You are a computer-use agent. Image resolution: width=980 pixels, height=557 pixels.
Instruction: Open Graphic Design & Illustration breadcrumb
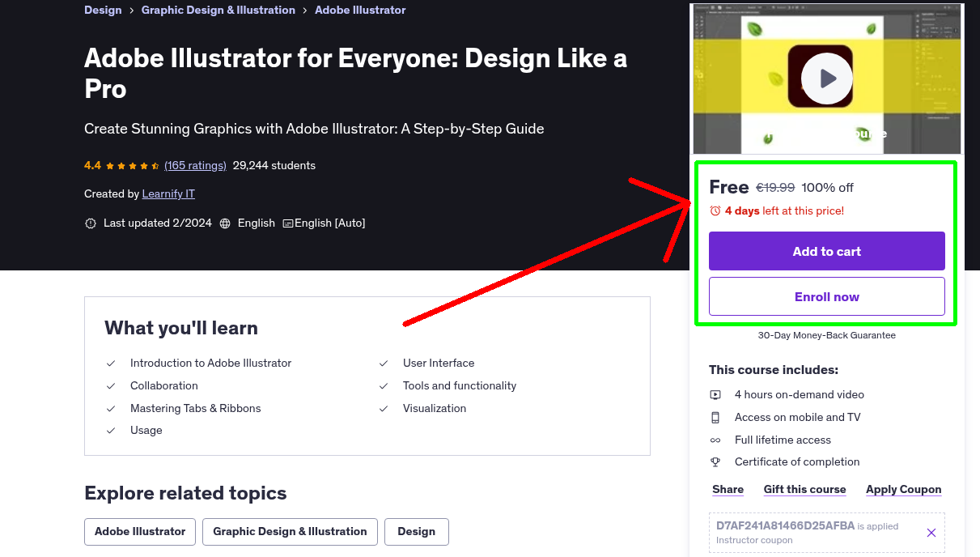(x=218, y=11)
